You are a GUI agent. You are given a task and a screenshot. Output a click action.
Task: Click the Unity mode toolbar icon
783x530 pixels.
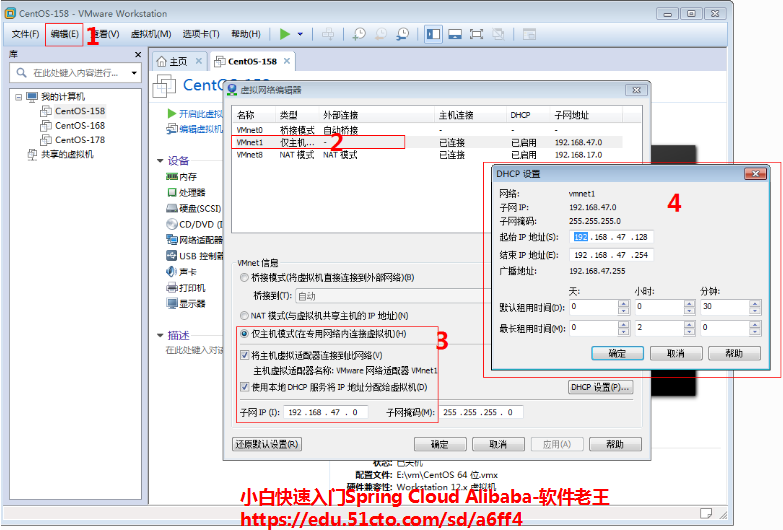click(x=498, y=34)
